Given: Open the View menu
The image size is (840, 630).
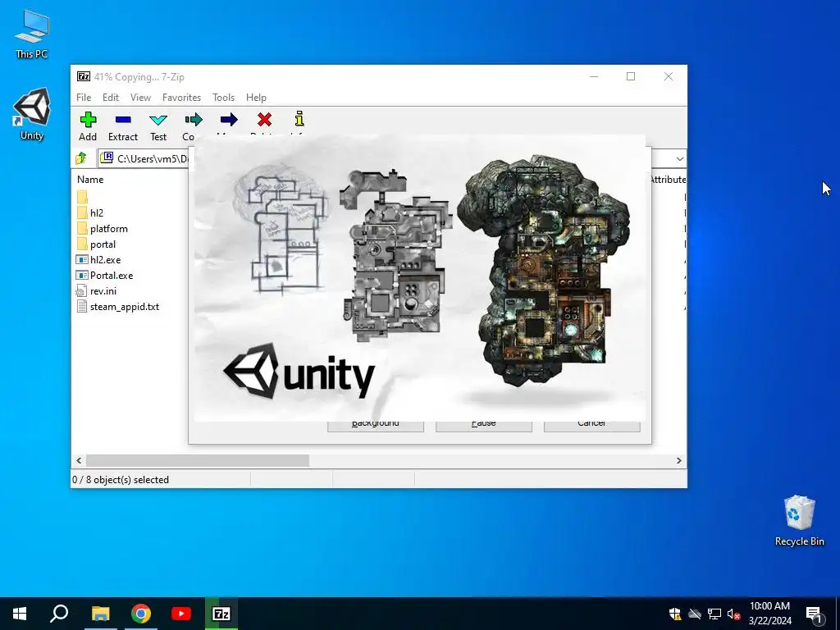Looking at the screenshot, I should tap(140, 98).
